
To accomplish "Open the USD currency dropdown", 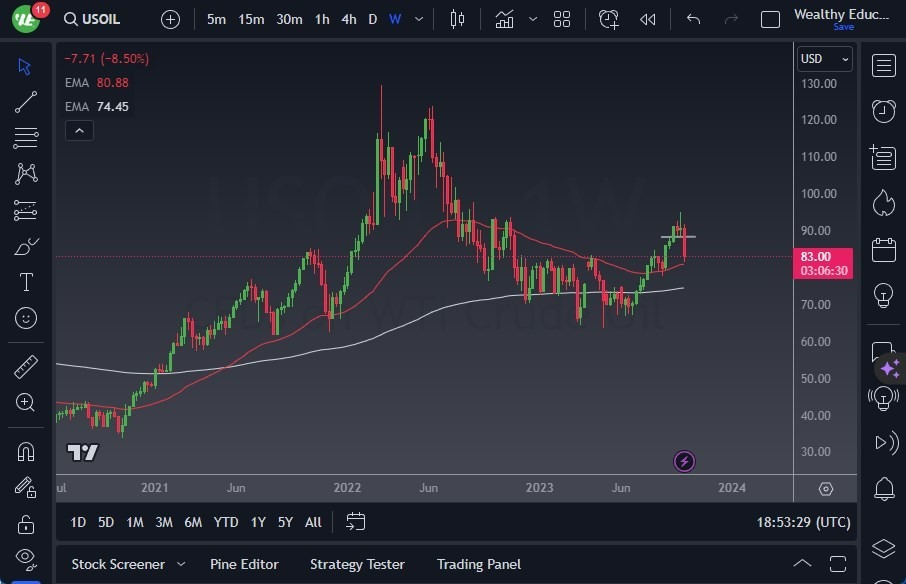I will tap(824, 58).
